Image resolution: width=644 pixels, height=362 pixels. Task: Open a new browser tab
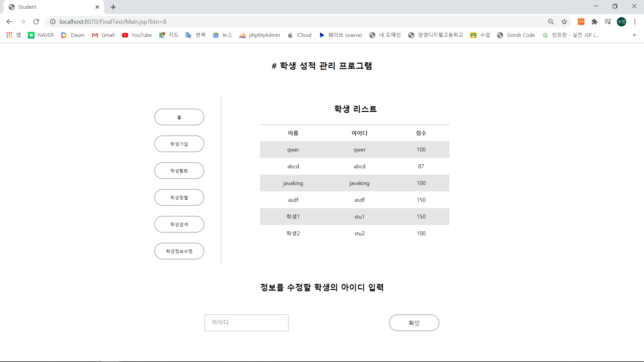click(113, 7)
